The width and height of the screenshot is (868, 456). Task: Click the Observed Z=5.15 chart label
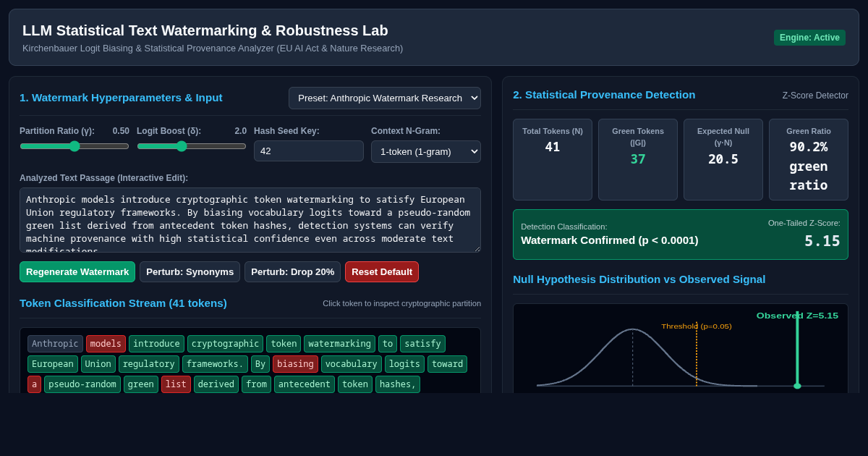[797, 316]
